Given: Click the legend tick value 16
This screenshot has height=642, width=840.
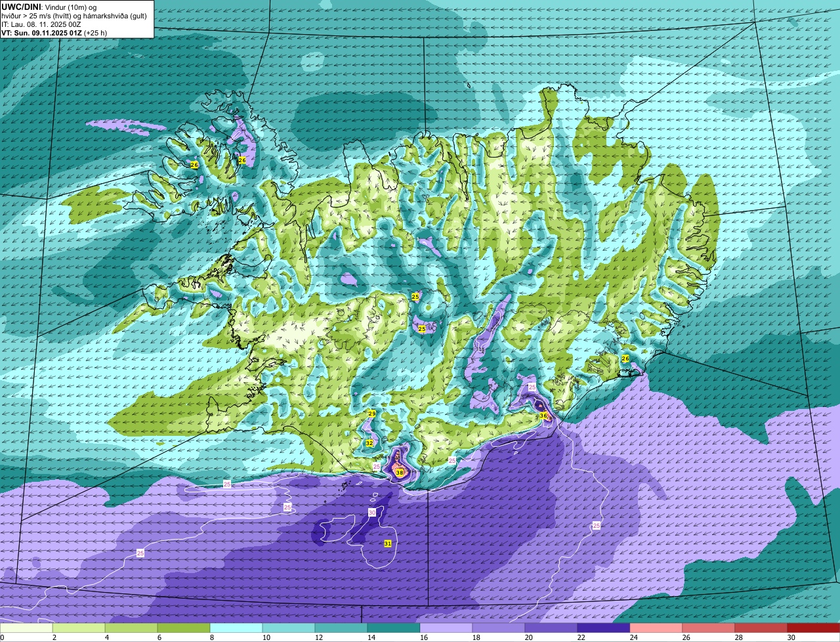Looking at the screenshot, I should (423, 637).
